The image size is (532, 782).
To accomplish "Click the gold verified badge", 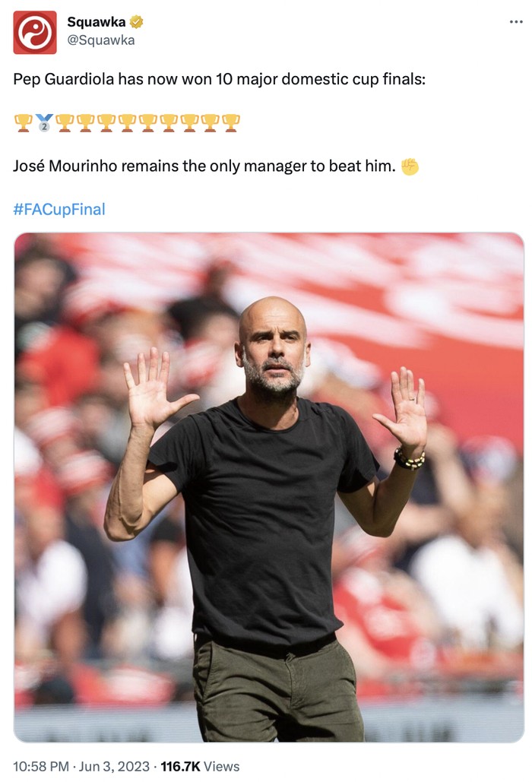I will pyautogui.click(x=137, y=23).
